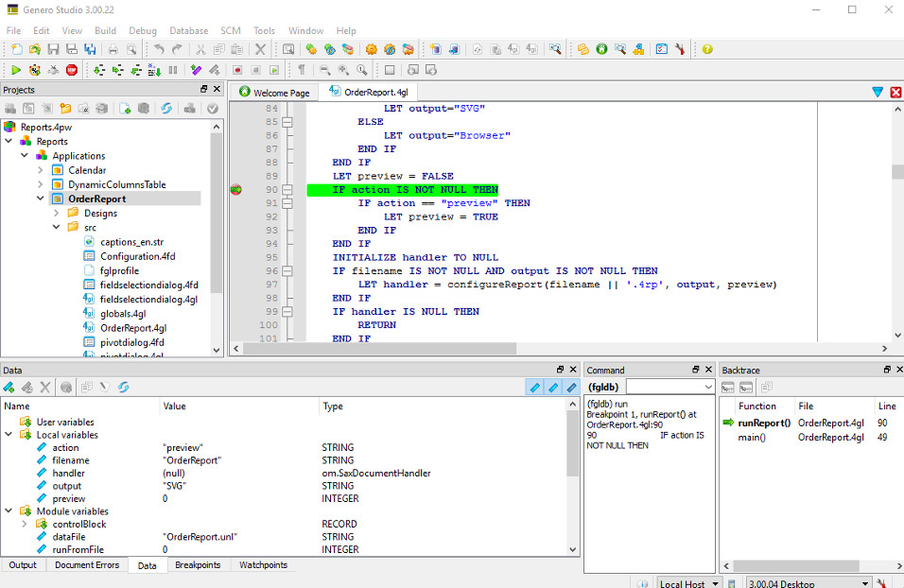Add a watch variable in the Data panel
The width and height of the screenshot is (904, 588).
[9, 386]
